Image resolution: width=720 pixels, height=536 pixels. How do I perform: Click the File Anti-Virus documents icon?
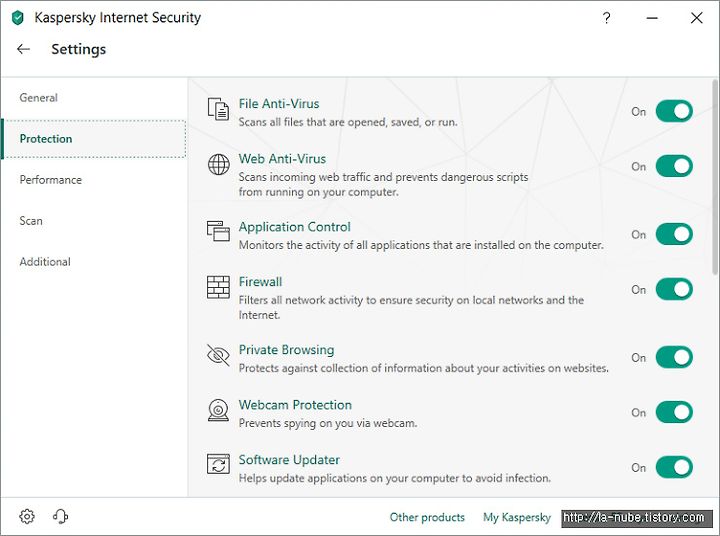[218, 109]
